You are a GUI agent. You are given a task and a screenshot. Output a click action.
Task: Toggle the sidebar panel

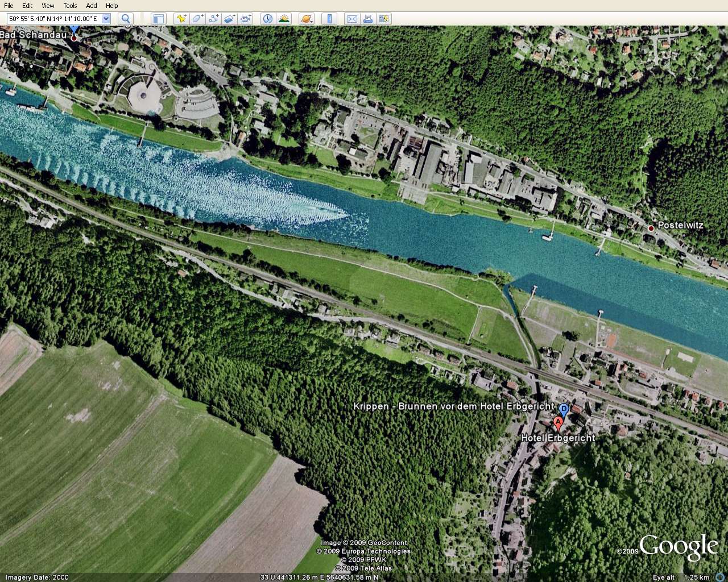[x=158, y=19]
